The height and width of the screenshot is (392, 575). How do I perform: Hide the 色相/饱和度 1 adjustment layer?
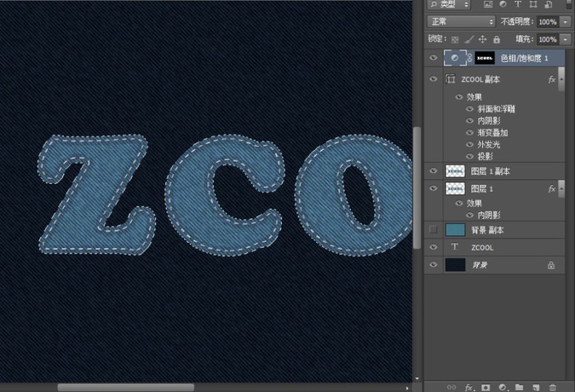pos(433,57)
